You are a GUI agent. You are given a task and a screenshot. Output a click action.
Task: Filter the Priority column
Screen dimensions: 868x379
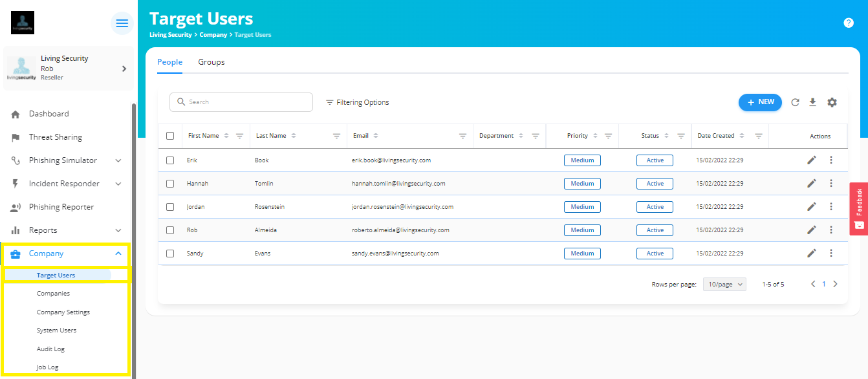608,136
